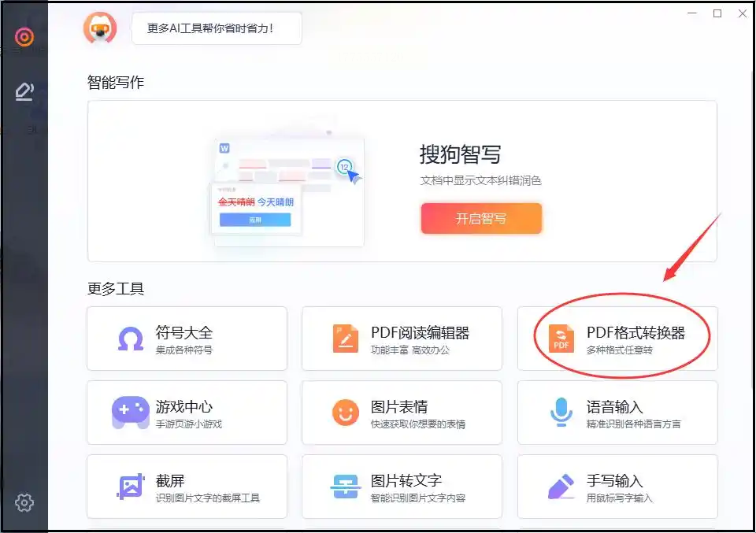The width and height of the screenshot is (756, 533).
Task: Click the PDF格式转换器 PDF icon
Action: (x=561, y=339)
